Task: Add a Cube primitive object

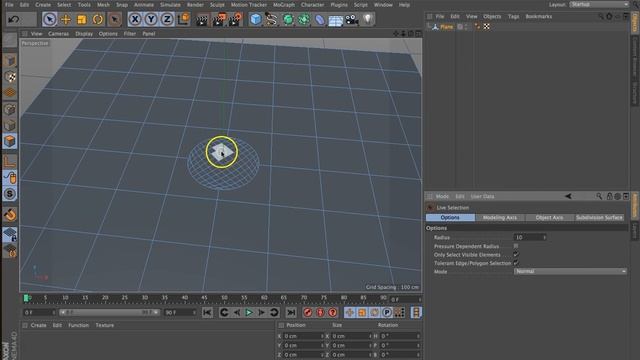Action: (256, 19)
